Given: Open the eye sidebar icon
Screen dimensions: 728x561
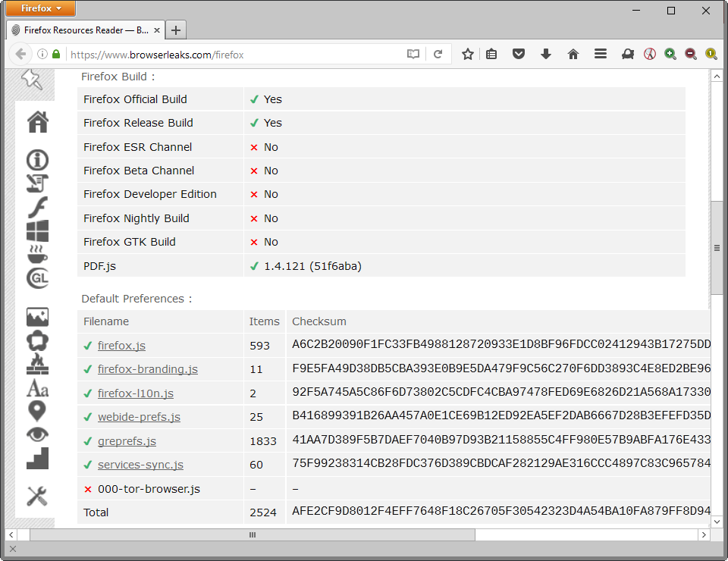Looking at the screenshot, I should [37, 435].
